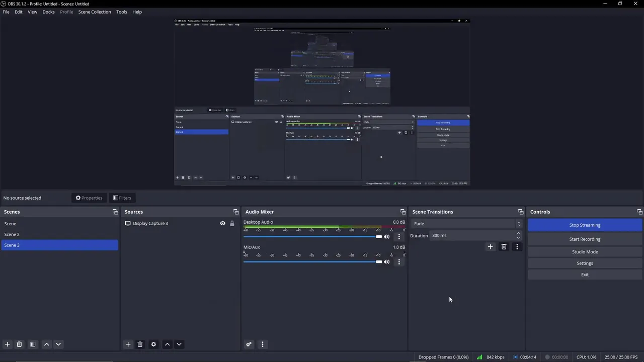Add a scene transition with plus icon
Image resolution: width=644 pixels, height=362 pixels.
point(490,246)
